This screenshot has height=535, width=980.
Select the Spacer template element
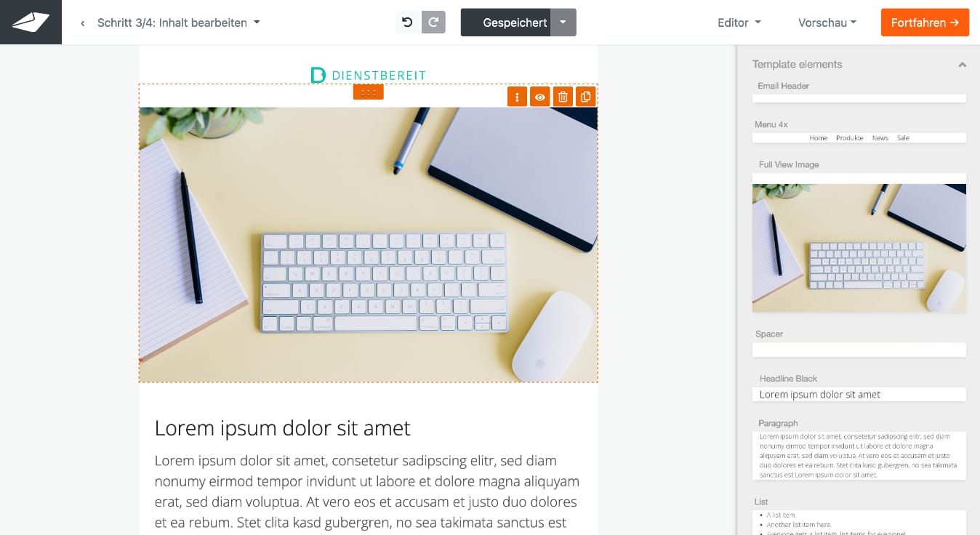pyautogui.click(x=859, y=350)
